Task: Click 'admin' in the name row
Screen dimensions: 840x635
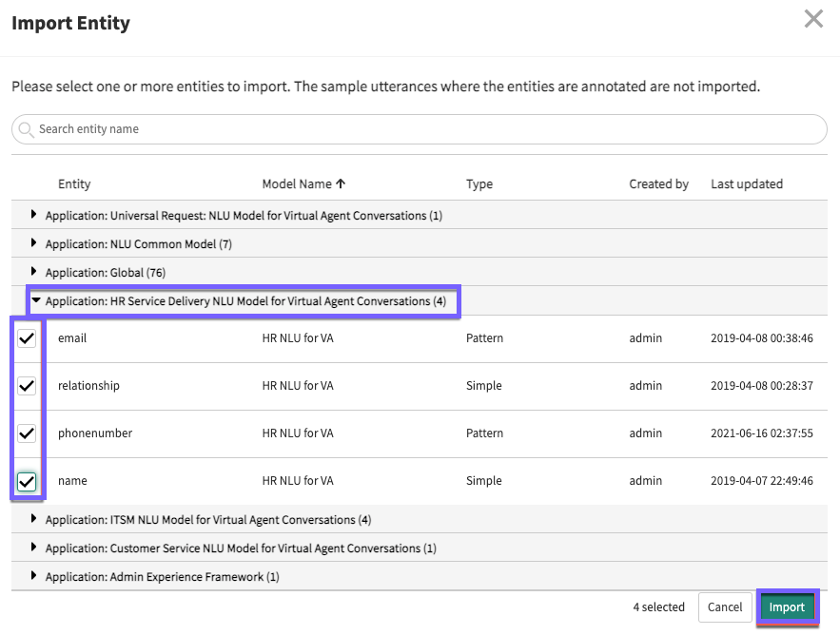Action: [x=646, y=481]
